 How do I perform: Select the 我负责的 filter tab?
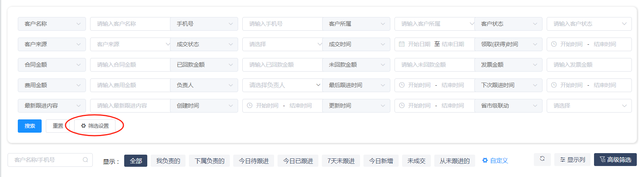point(168,161)
